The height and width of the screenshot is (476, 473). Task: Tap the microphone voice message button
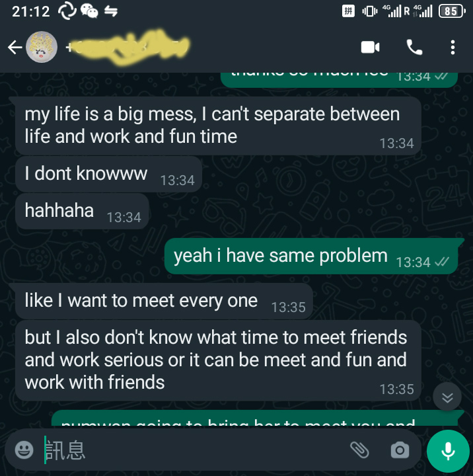pos(448,451)
